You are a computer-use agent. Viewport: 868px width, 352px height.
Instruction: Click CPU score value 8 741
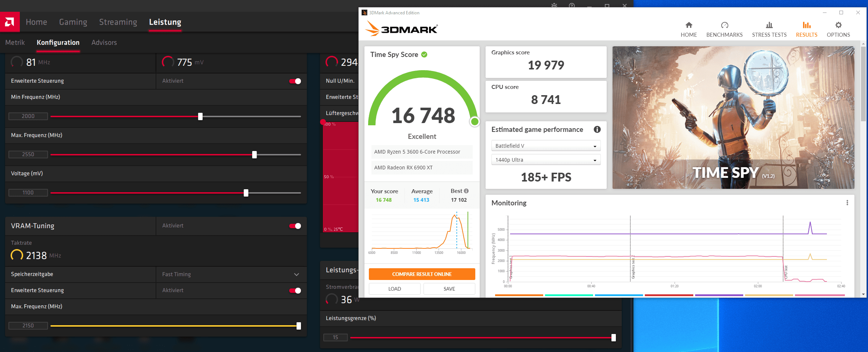(546, 100)
